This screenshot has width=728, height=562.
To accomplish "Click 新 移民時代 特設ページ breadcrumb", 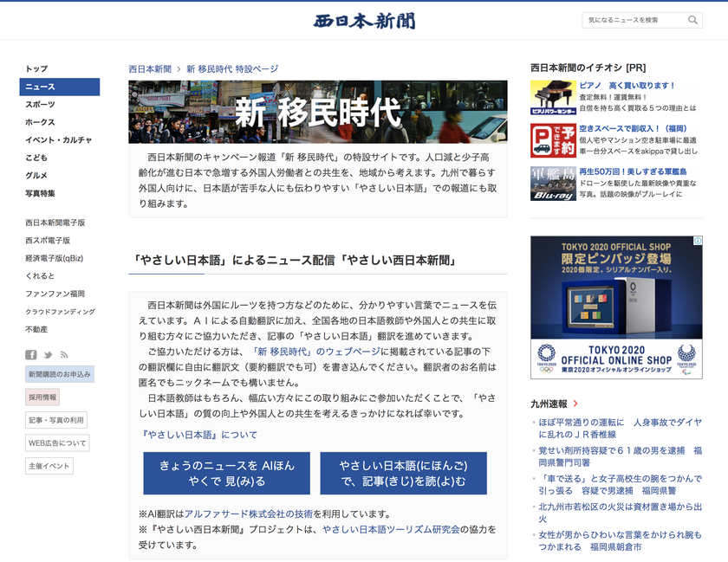I will [x=232, y=68].
